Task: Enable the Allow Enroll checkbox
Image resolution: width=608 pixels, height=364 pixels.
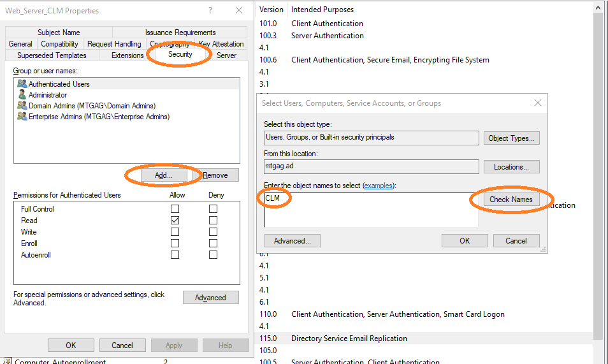Action: pos(175,244)
